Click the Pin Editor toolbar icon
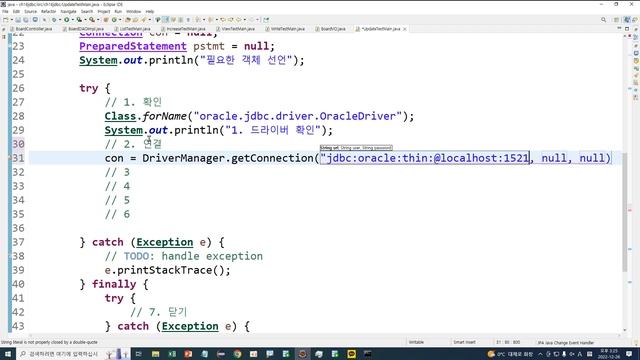The height and width of the screenshot is (360, 640). tap(267, 20)
